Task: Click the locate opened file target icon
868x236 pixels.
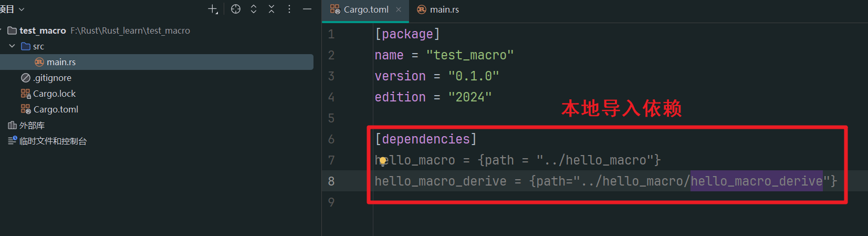Action: pos(236,9)
